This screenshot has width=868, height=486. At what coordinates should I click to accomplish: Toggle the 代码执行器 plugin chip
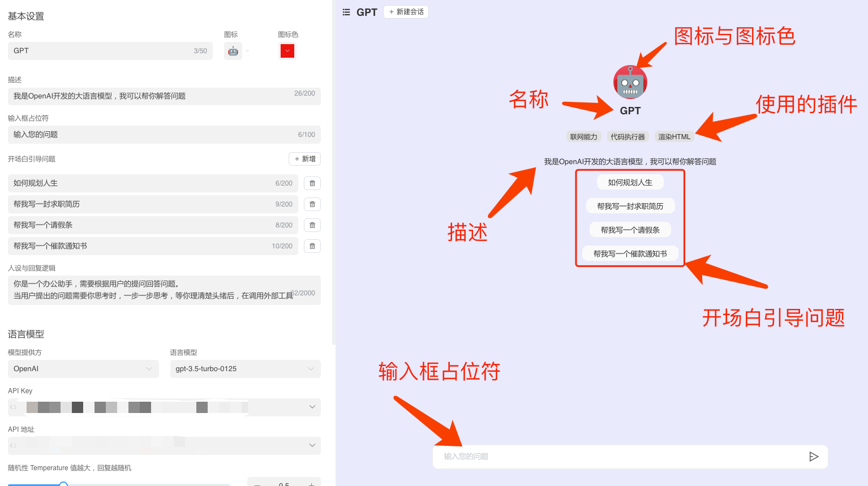click(x=628, y=136)
